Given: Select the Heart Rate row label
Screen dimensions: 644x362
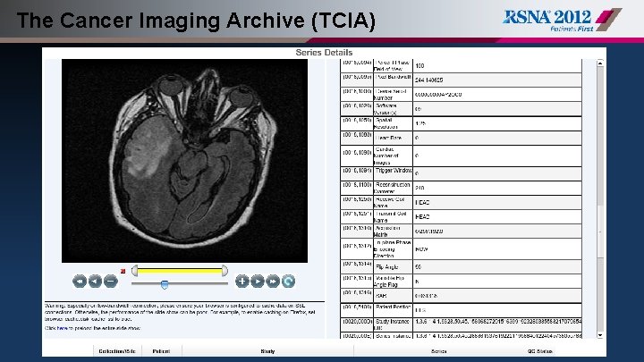Looking at the screenshot, I should (388, 138).
